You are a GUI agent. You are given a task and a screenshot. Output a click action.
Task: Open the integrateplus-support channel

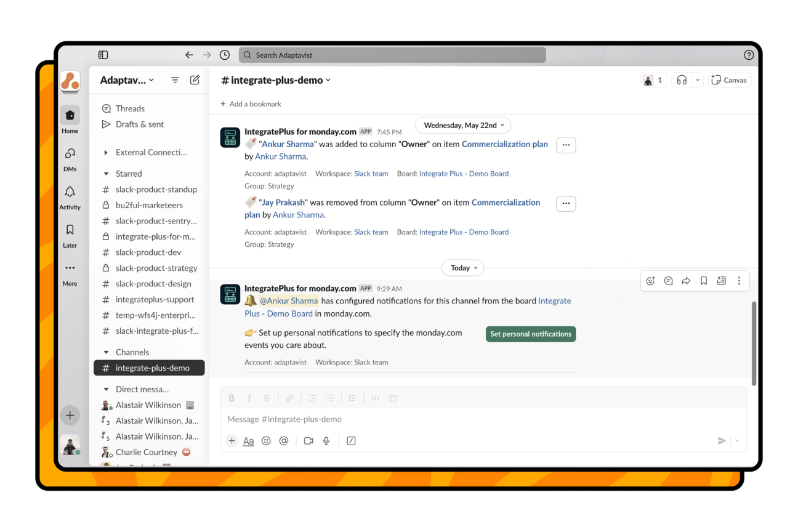149,300
